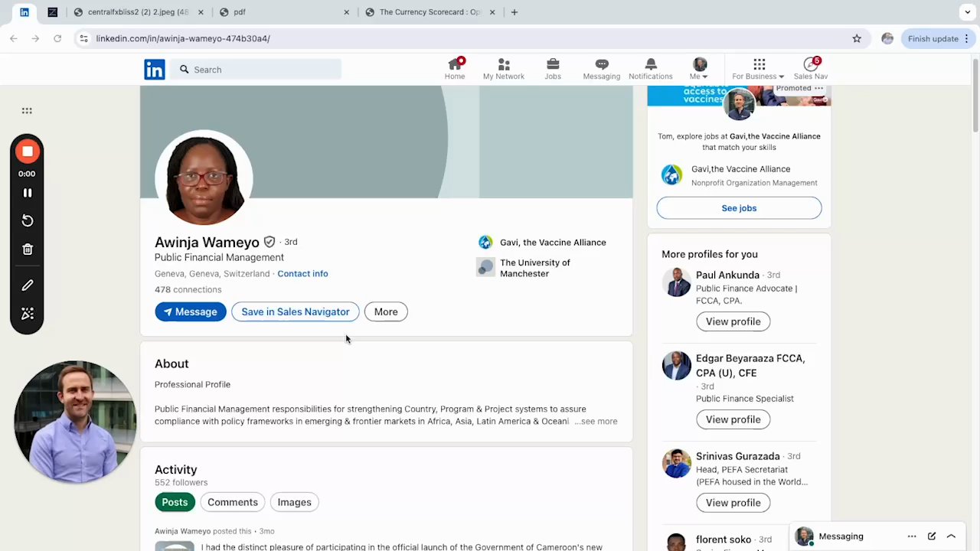Open site information icon in address bar

click(83, 38)
